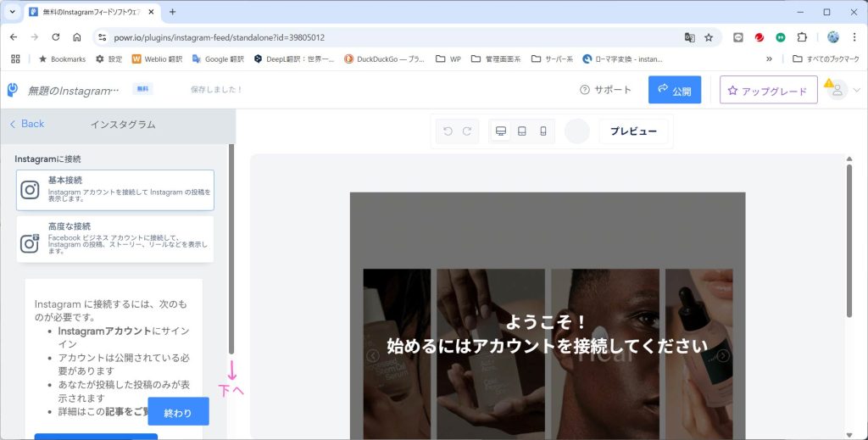Open the Chrome profile avatar

point(833,37)
